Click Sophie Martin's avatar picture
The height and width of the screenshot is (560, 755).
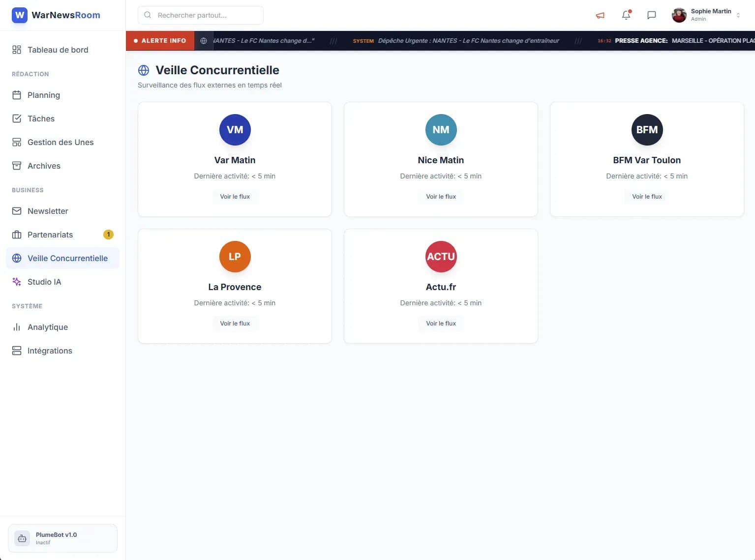[679, 15]
